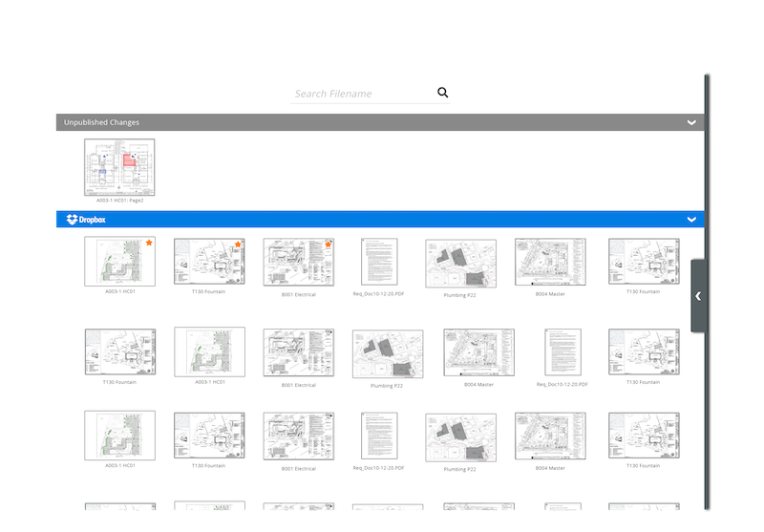Open B004 Master thumbnail in third Dropbox row
Image resolution: width=764 pixels, height=532 pixels.
[550, 436]
